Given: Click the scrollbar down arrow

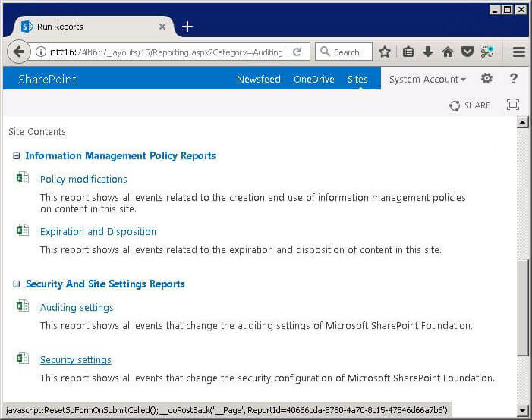Looking at the screenshot, I should click(522, 410).
